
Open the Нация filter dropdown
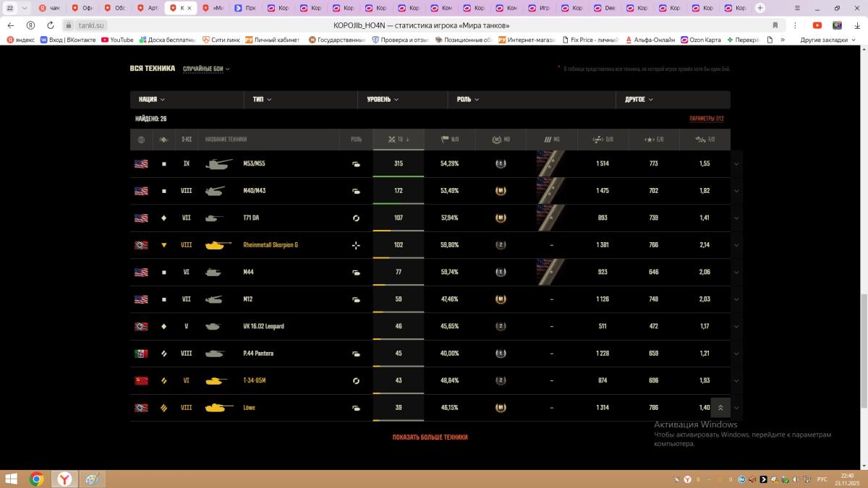tap(152, 100)
